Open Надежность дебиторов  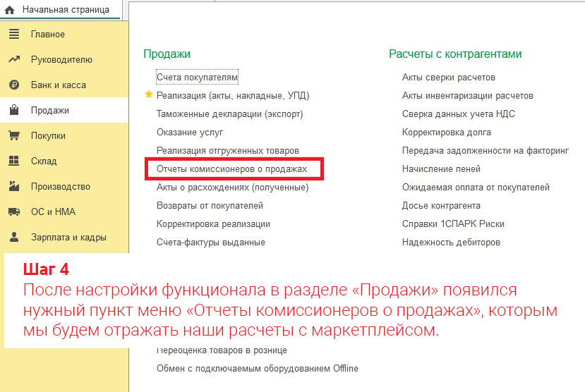click(x=451, y=243)
